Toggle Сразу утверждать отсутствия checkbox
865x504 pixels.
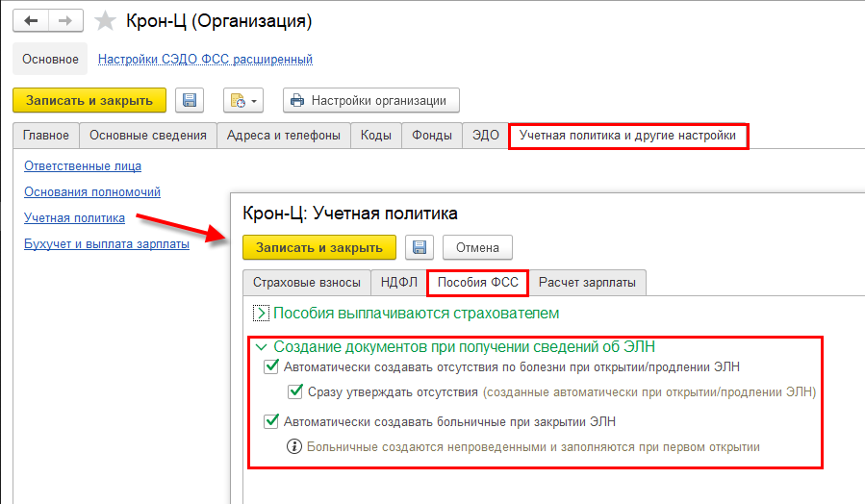click(295, 391)
